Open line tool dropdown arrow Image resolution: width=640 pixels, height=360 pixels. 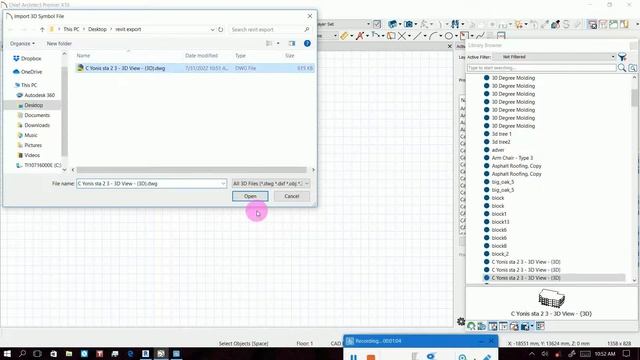424,36
